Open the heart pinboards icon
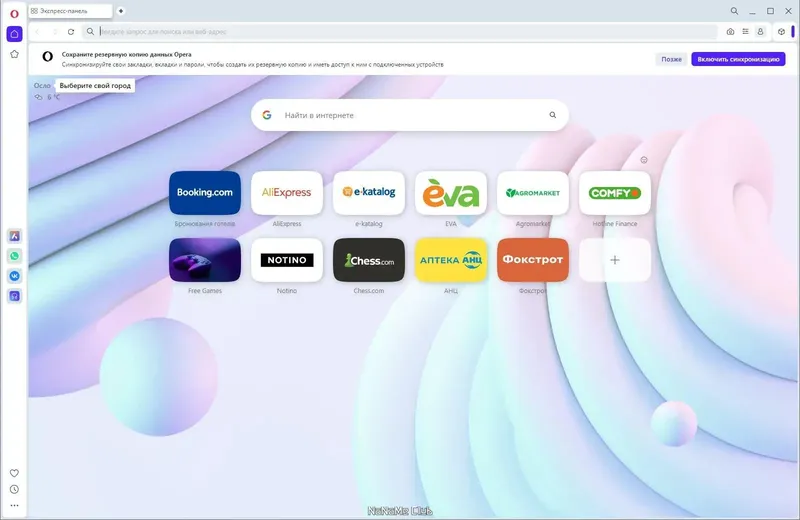800x520 pixels. [14, 473]
